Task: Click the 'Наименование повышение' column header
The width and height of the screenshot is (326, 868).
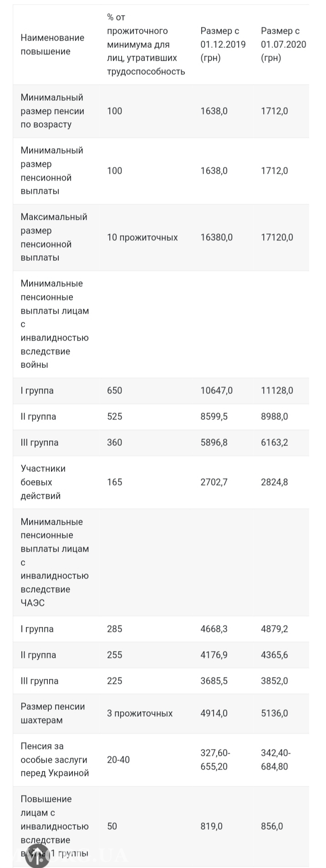Action: pyautogui.click(x=52, y=45)
